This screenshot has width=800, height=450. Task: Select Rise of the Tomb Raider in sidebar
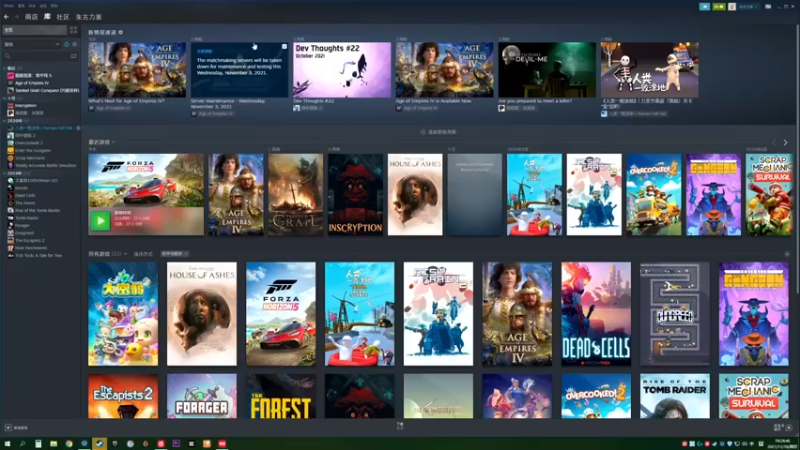pyautogui.click(x=34, y=210)
